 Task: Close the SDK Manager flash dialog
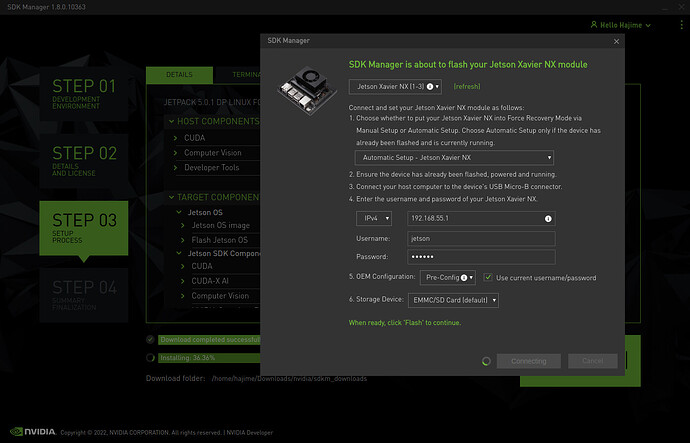616,41
